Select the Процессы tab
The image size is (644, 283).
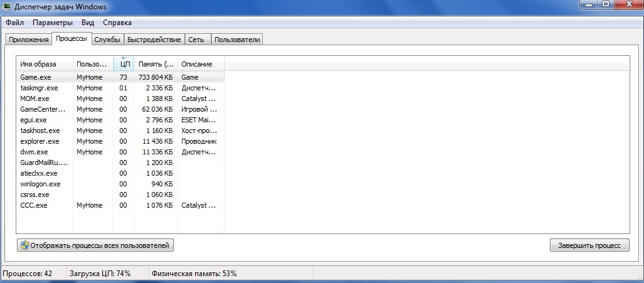point(71,39)
